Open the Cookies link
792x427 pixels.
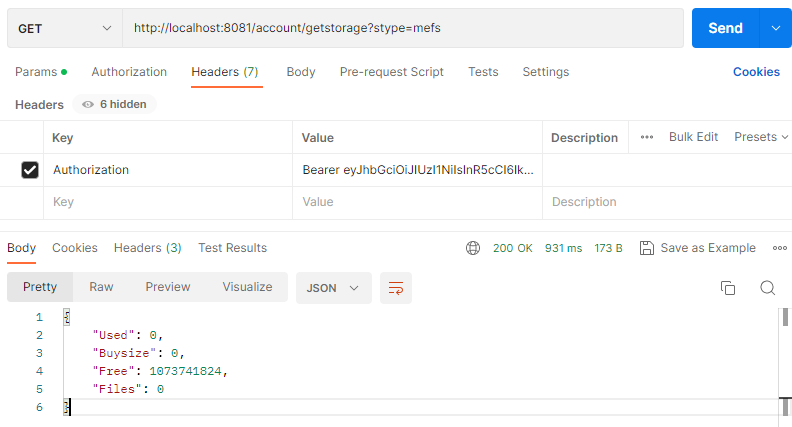[x=756, y=72]
